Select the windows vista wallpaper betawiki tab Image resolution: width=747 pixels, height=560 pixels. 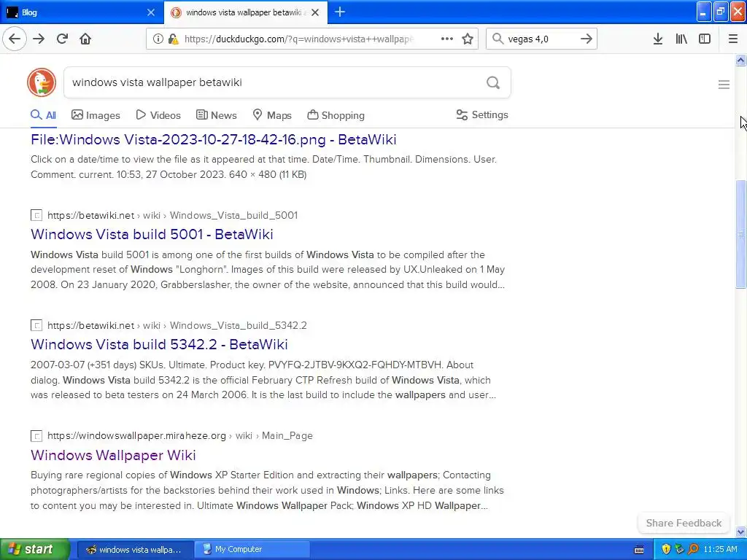[x=245, y=12]
